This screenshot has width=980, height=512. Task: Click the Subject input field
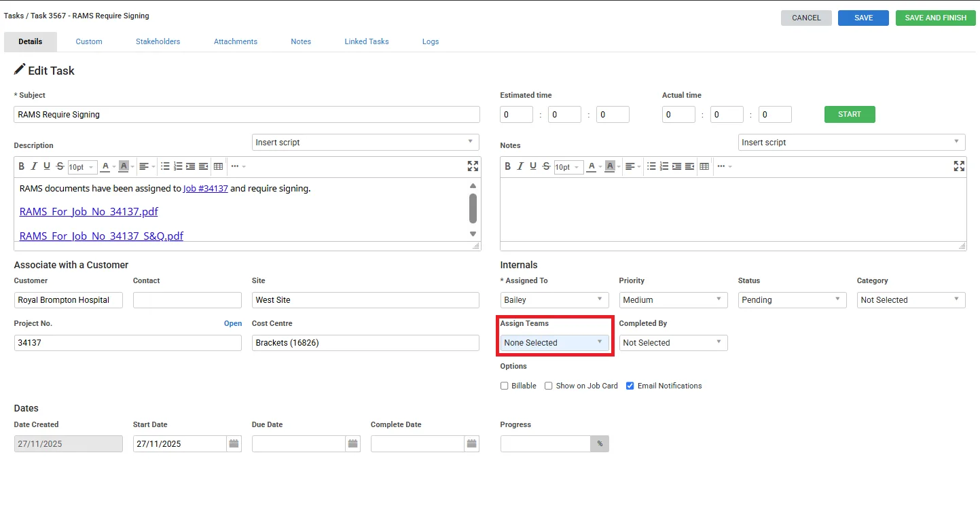[247, 114]
